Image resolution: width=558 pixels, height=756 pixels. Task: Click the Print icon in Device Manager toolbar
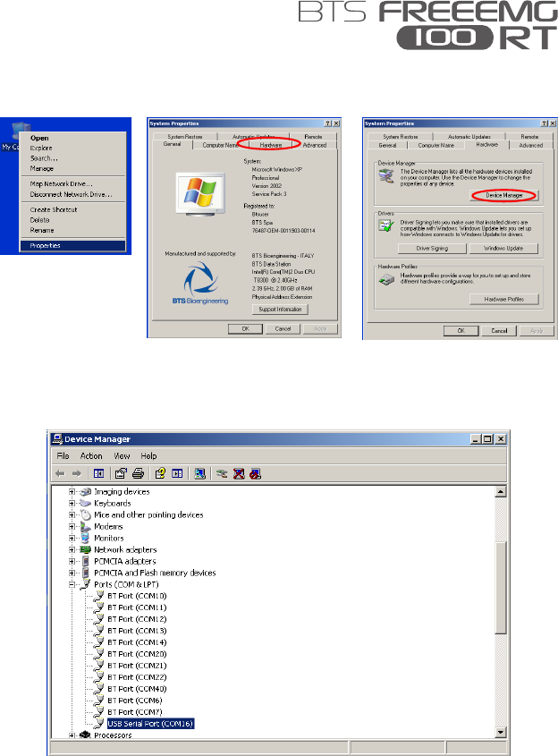click(138, 473)
